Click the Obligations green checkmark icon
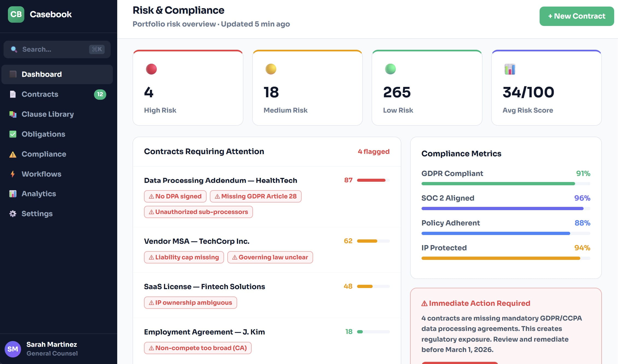Image resolution: width=618 pixels, height=364 pixels. tap(13, 134)
